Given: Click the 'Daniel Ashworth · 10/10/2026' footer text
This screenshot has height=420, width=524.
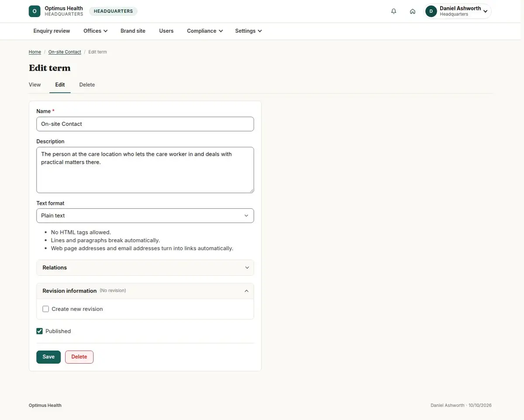Looking at the screenshot, I should (x=461, y=406).
